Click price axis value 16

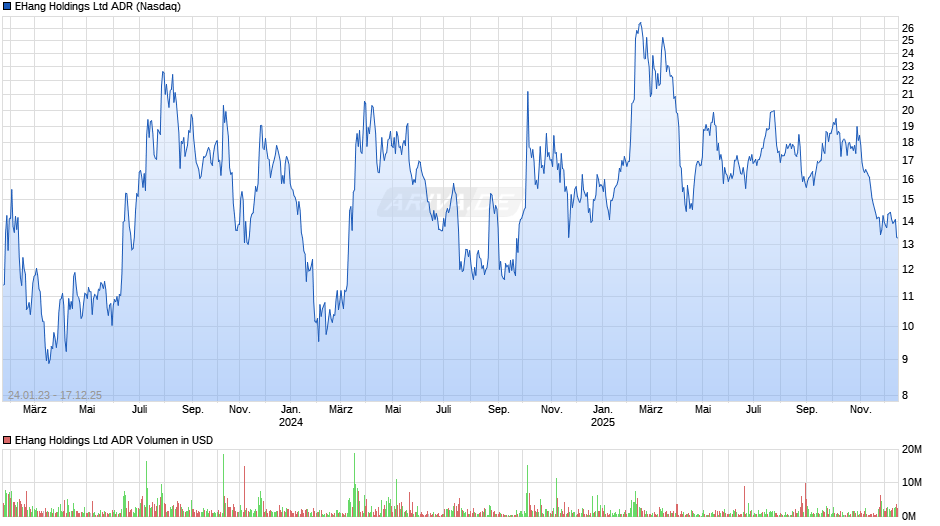point(908,179)
